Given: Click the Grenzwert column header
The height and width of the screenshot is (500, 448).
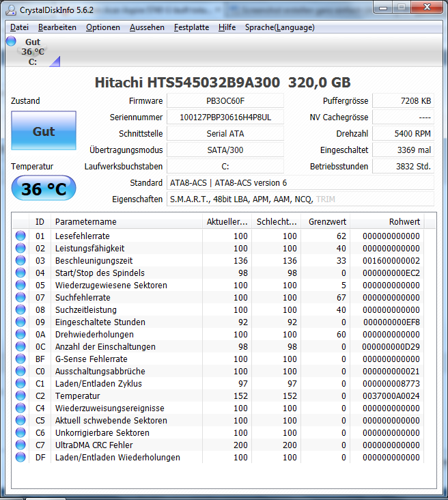Looking at the screenshot, I should click(326, 221).
